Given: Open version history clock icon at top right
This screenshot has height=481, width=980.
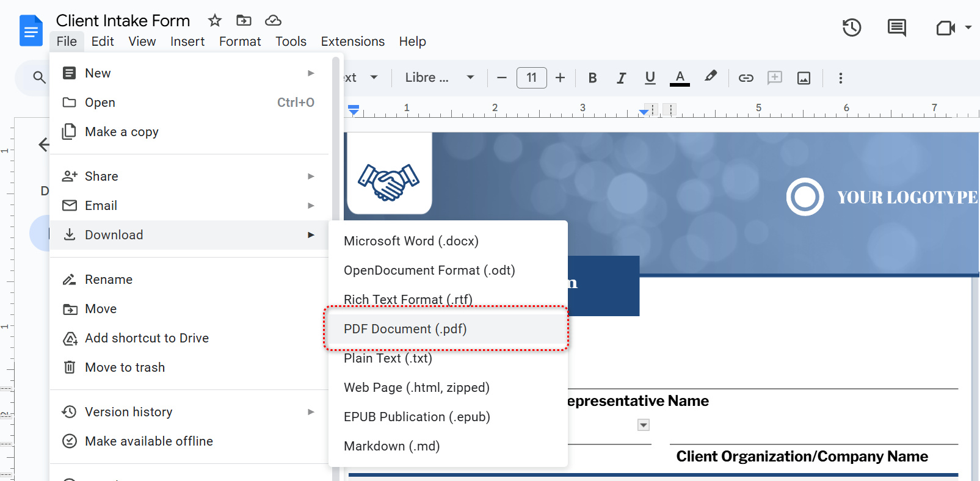Looking at the screenshot, I should [x=851, y=27].
